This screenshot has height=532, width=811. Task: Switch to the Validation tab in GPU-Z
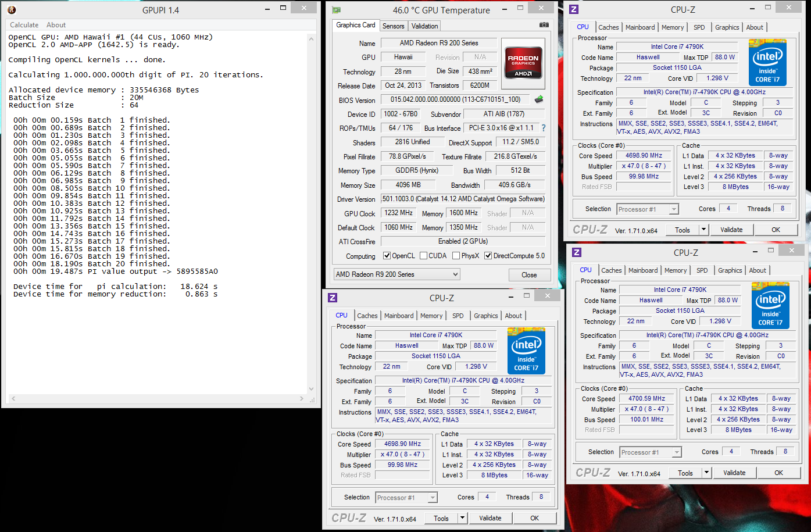425,26
